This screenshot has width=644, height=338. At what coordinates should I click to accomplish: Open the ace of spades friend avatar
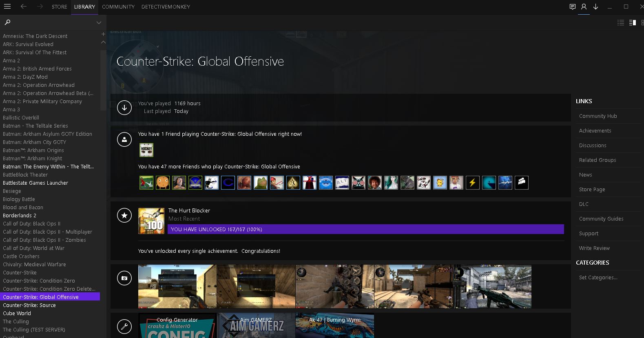pos(293,183)
